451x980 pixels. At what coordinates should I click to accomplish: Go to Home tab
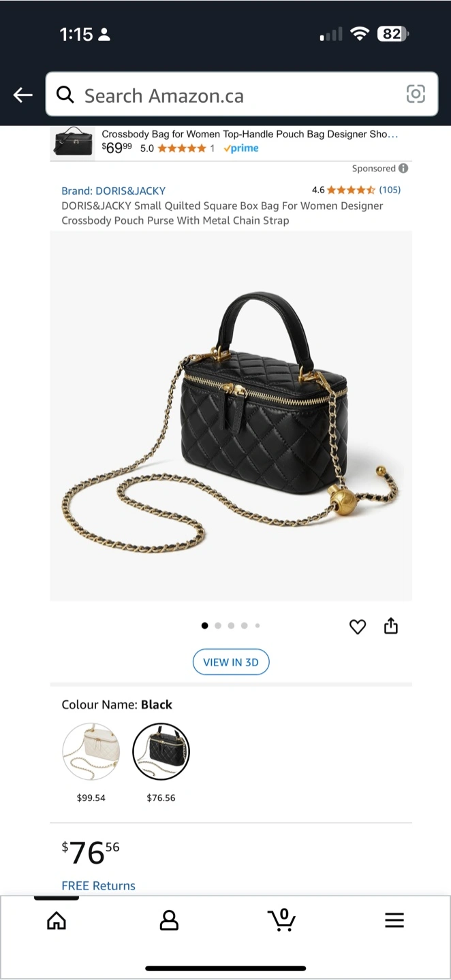coord(57,921)
